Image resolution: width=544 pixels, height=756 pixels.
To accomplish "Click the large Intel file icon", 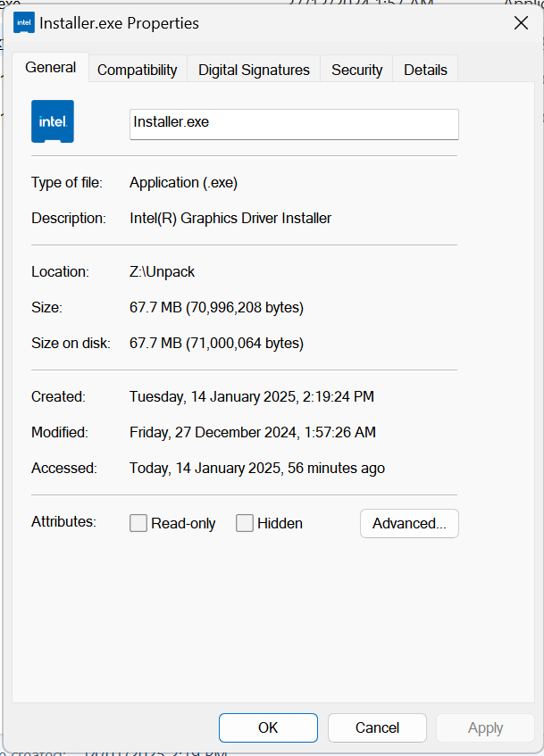I will [x=53, y=121].
